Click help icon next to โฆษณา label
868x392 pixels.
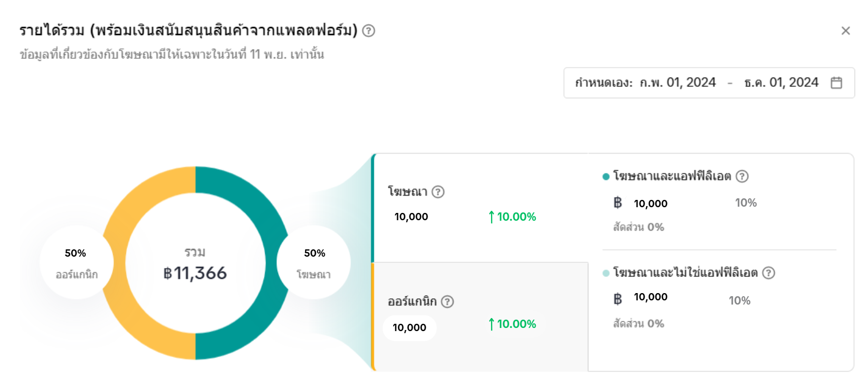(x=438, y=192)
